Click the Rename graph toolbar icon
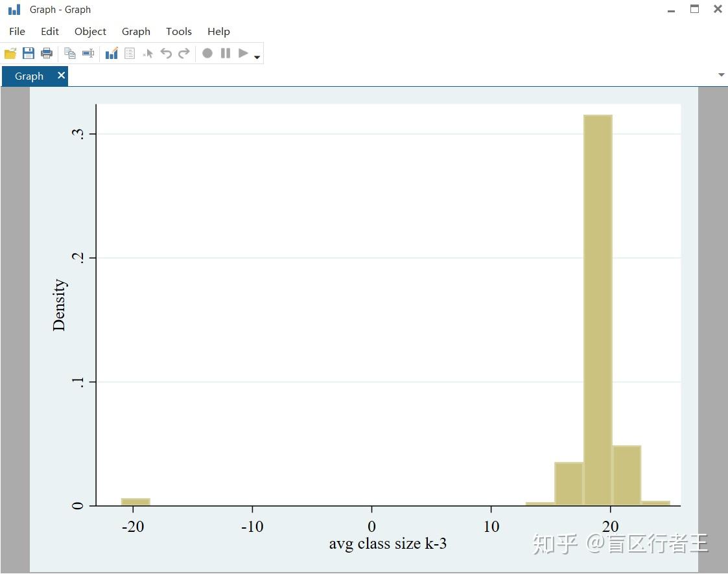Image resolution: width=728 pixels, height=574 pixels. click(x=88, y=53)
